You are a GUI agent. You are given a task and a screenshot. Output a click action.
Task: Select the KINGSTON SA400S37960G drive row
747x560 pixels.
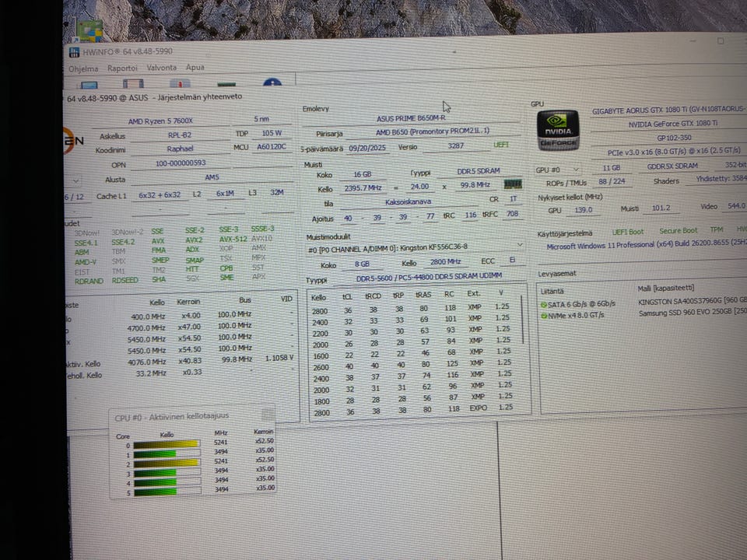click(x=644, y=303)
